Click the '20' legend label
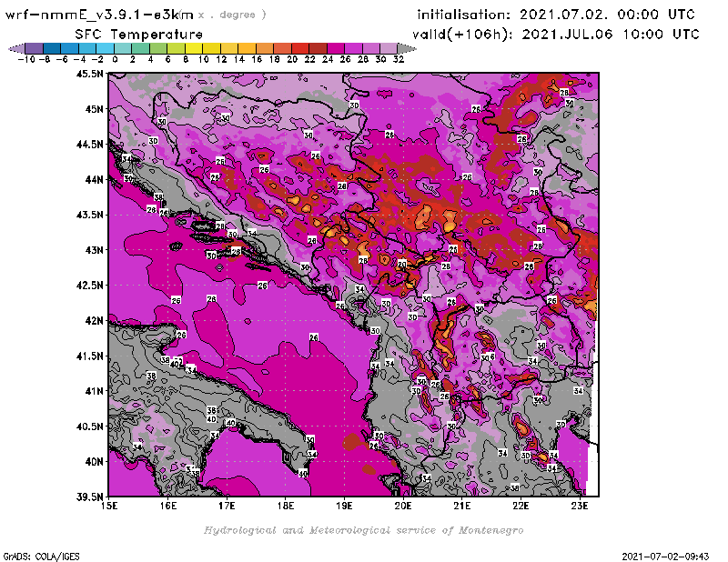The width and height of the screenshot is (728, 562). (x=291, y=59)
